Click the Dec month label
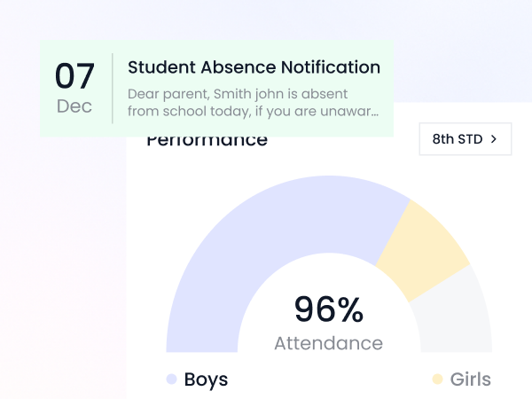 pos(74,106)
